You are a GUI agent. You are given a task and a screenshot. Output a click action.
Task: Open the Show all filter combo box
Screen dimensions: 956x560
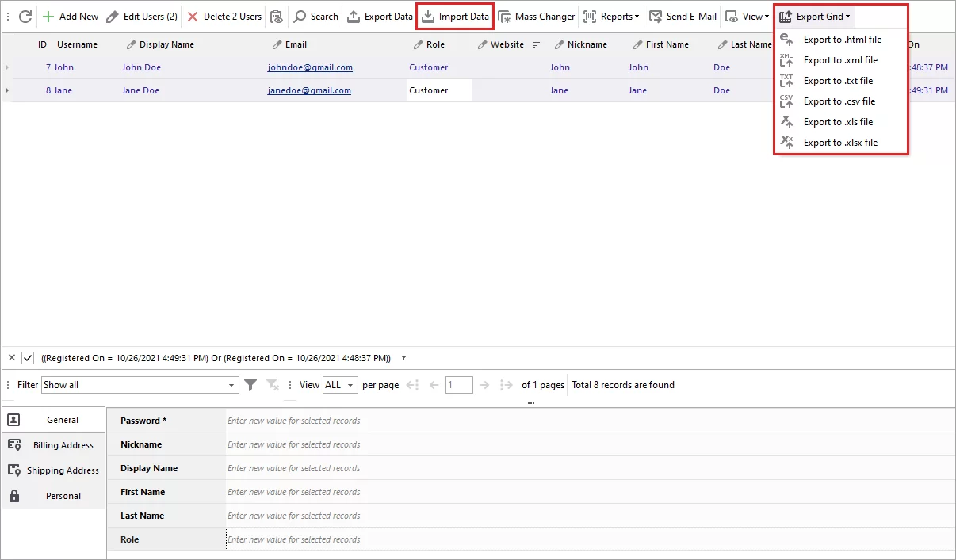tap(140, 384)
